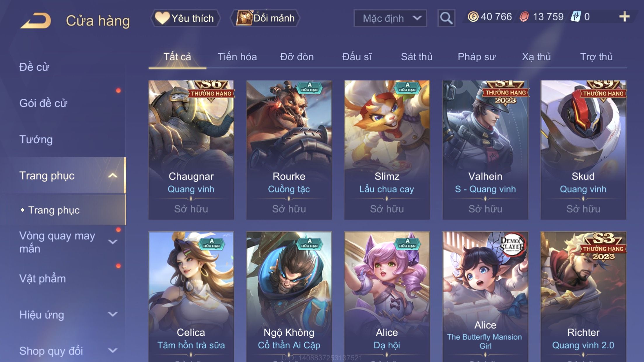644x362 pixels.
Task: Open the Mặc định sort dropdown
Action: click(390, 18)
